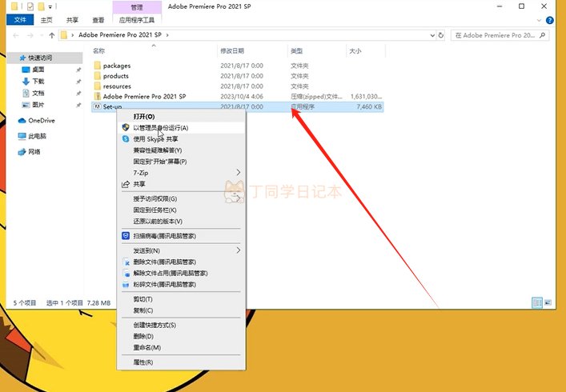Delete file via Tencent PC Manager entry

(x=181, y=262)
